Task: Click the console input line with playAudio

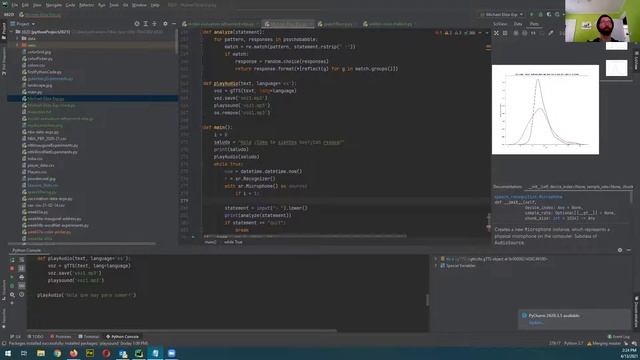Action: [87, 295]
